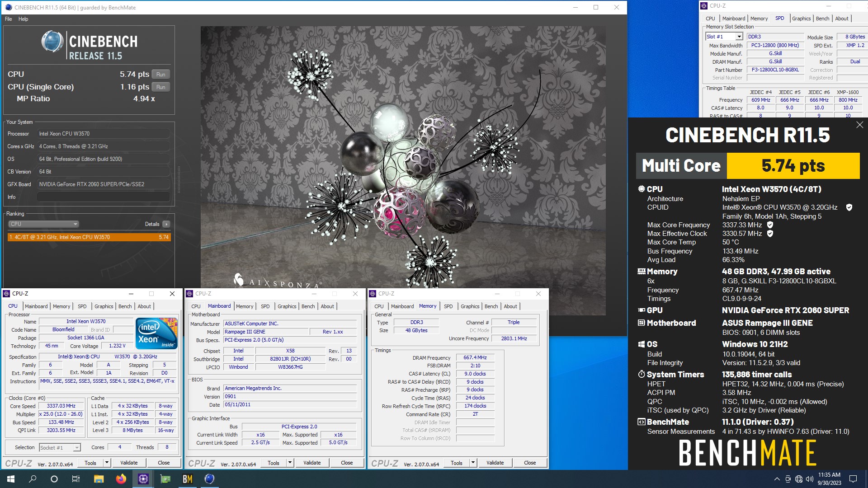Expand Tools dropdown arrow in right CPU-Z
Image resolution: width=868 pixels, height=488 pixels.
473,463
